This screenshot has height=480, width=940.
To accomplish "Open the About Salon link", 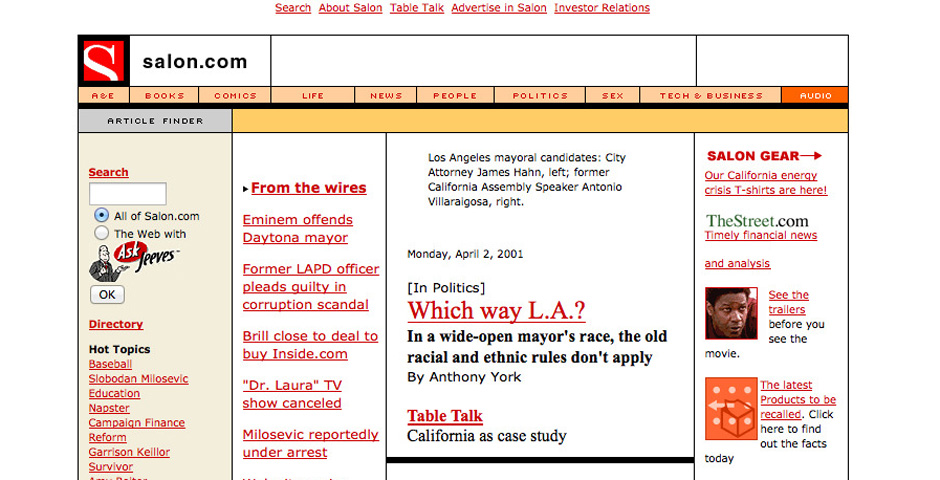I will click(x=351, y=8).
